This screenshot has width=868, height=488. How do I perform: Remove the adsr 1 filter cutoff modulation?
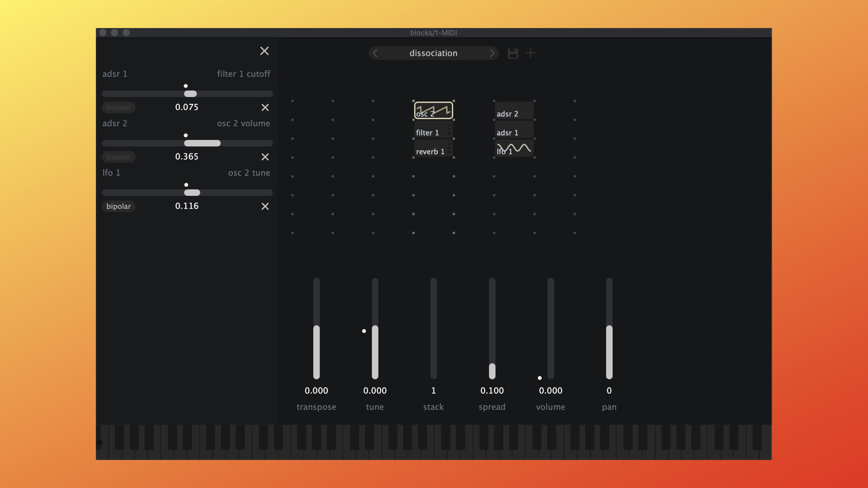coord(265,108)
